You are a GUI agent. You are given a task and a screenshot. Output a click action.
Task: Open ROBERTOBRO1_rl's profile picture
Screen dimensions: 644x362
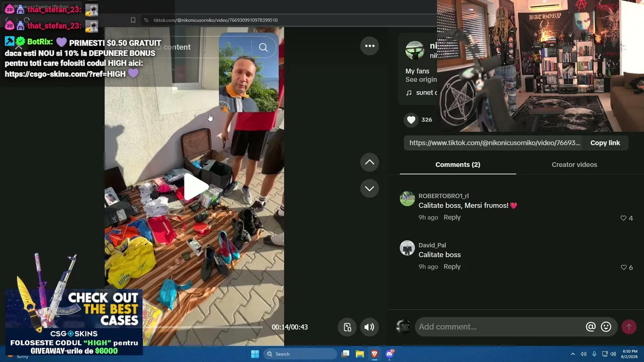(407, 199)
